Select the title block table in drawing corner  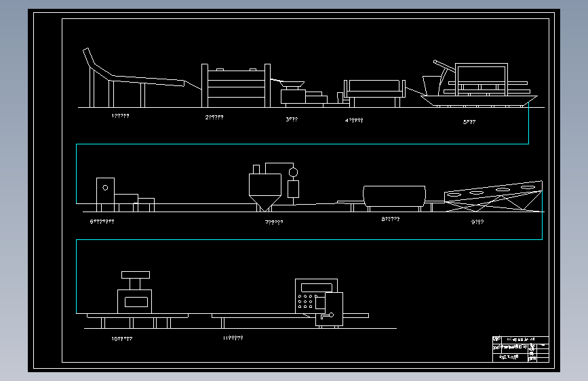click(x=521, y=349)
